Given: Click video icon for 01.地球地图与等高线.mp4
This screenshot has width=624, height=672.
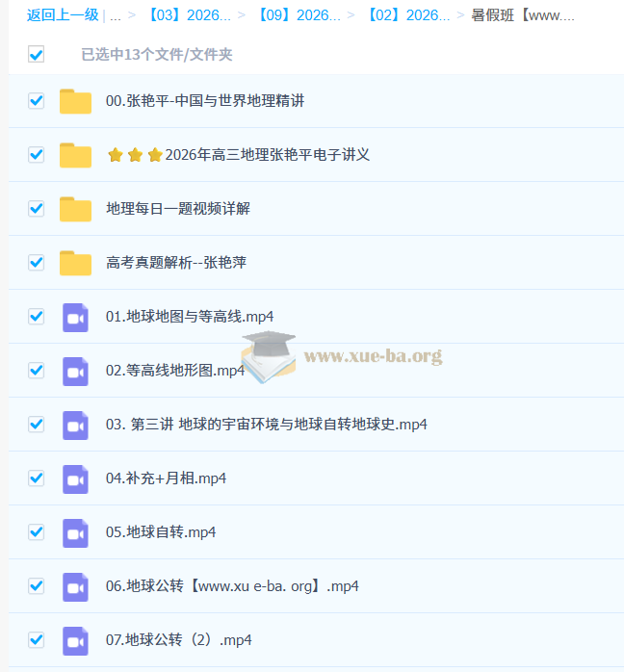Looking at the screenshot, I should pyautogui.click(x=75, y=317).
